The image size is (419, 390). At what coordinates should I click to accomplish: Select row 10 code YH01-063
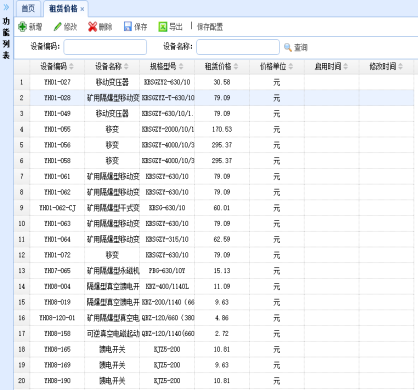(x=57, y=223)
